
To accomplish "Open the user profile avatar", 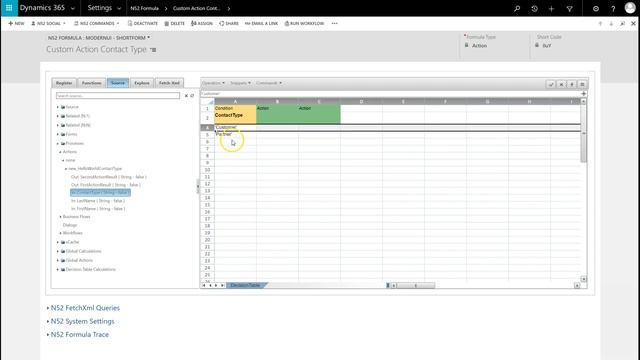I will (x=630, y=8).
